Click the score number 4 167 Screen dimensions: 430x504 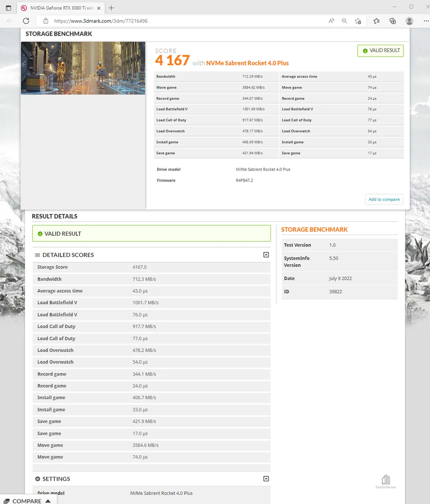(172, 60)
